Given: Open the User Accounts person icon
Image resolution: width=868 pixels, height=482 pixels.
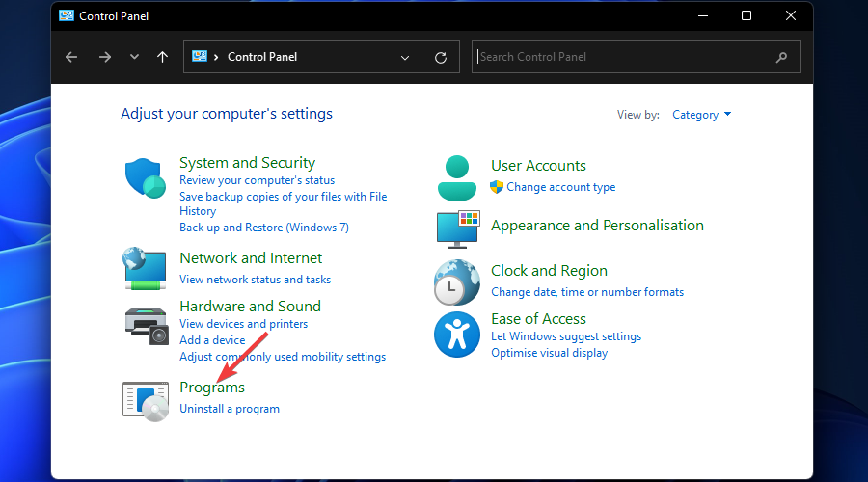Looking at the screenshot, I should tap(457, 178).
